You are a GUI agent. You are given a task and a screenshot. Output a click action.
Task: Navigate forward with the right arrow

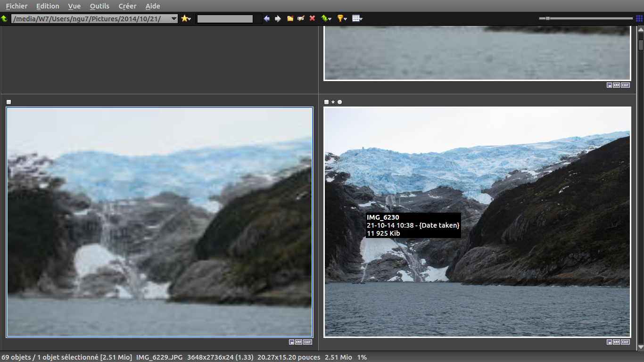pos(278,18)
